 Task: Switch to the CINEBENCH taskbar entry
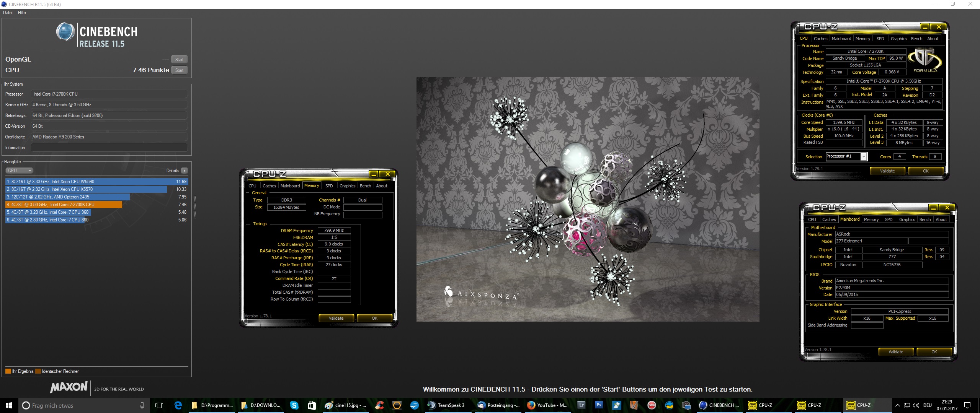coord(720,405)
